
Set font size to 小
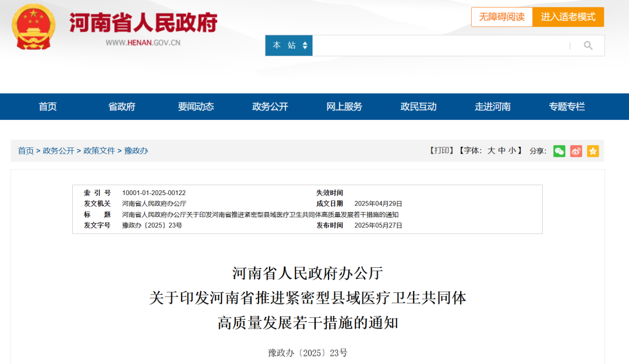click(513, 150)
